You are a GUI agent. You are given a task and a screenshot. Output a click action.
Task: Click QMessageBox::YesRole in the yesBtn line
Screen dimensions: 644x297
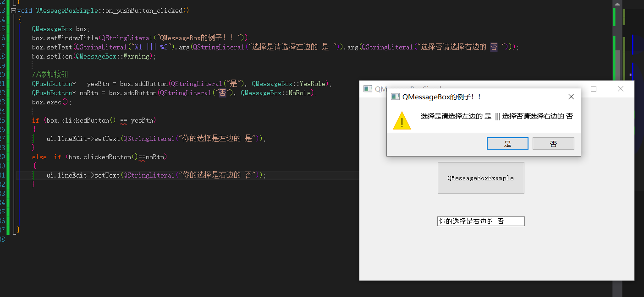click(x=288, y=84)
